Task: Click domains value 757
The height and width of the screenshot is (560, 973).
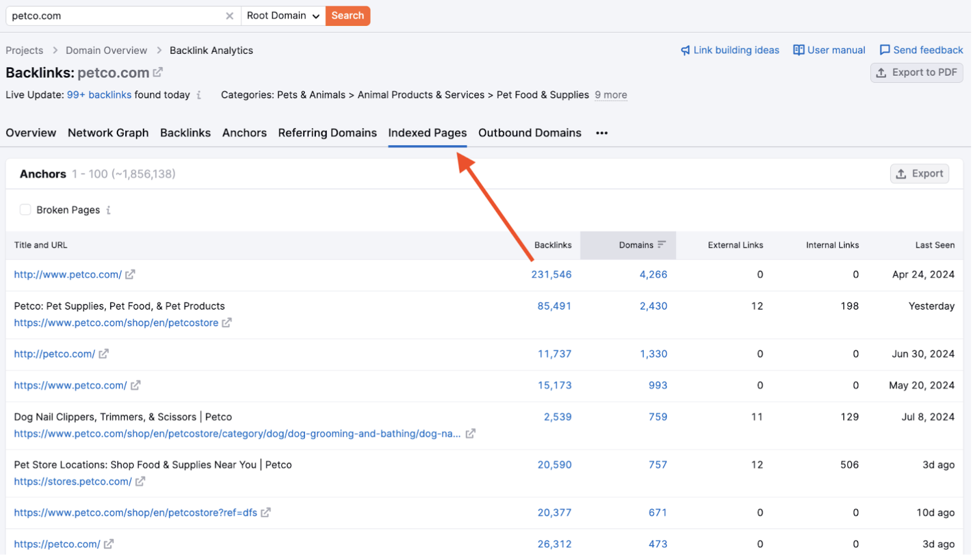Action: 658,464
